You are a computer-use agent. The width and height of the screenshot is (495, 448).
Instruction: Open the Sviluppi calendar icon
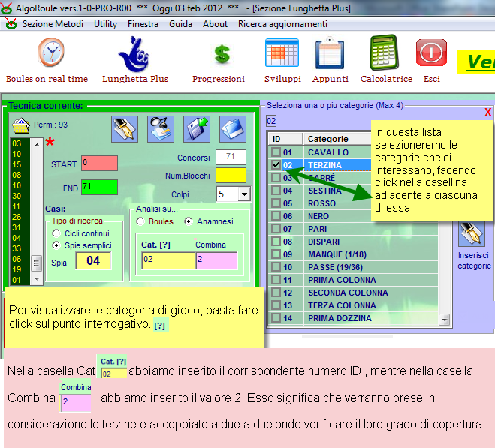pyautogui.click(x=282, y=54)
